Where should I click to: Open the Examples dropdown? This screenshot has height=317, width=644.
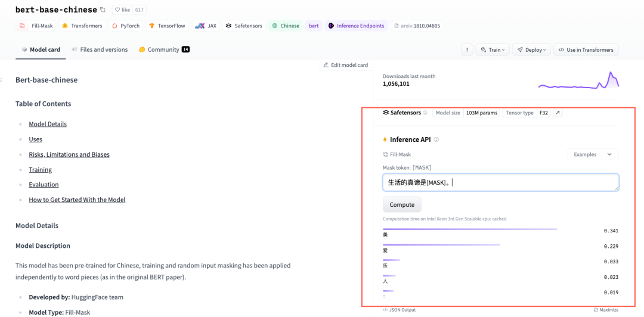point(592,154)
